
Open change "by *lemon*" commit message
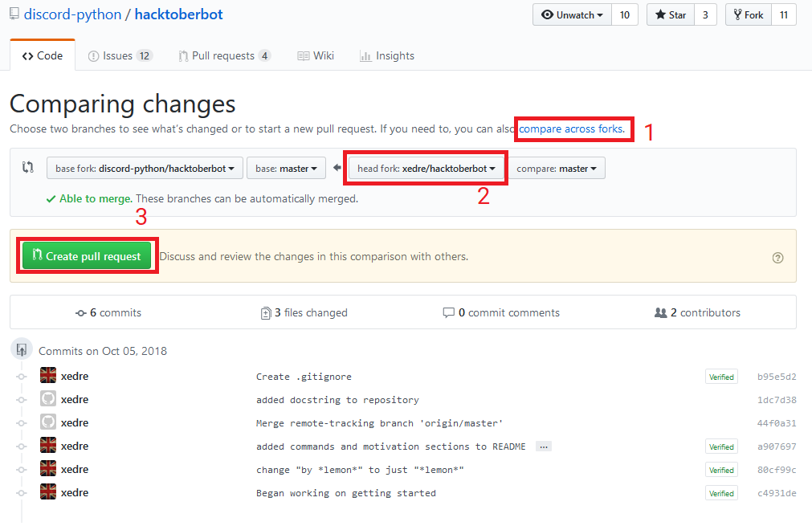click(360, 470)
